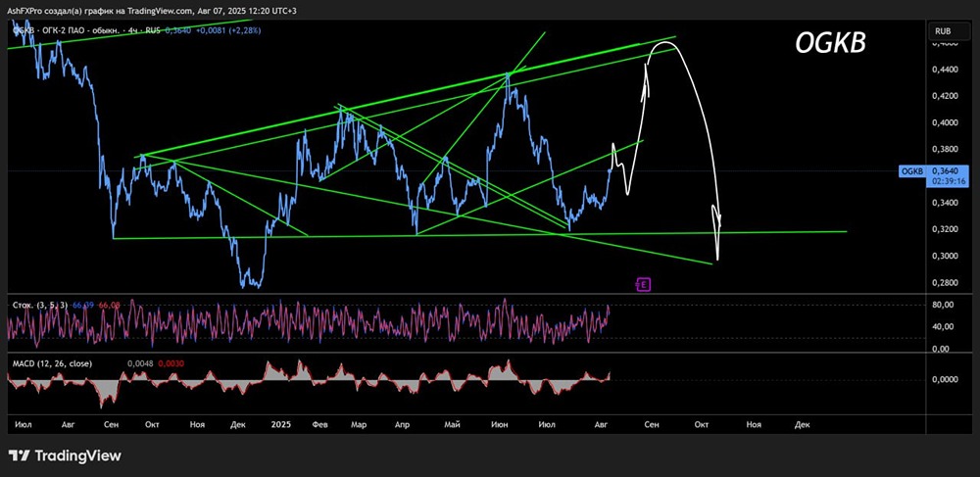980x477 pixels.
Task: Click the MACD value 0,0048
Action: pyautogui.click(x=139, y=363)
